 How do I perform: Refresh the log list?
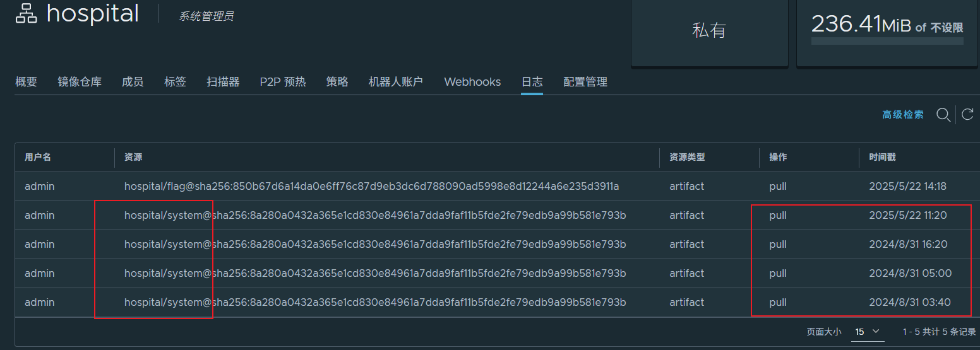(x=967, y=114)
